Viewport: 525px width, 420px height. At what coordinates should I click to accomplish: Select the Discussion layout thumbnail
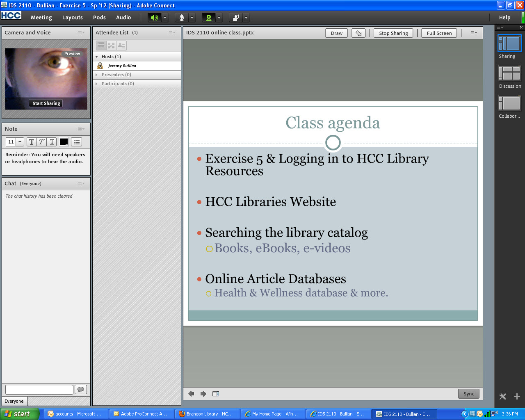pos(509,74)
